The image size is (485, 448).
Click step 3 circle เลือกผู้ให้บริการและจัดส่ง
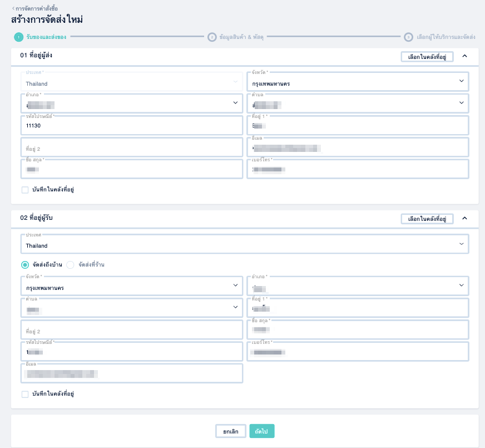click(408, 37)
